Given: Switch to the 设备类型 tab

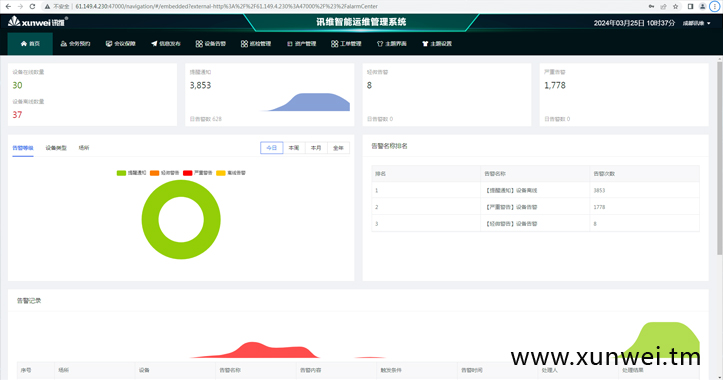Looking at the screenshot, I should [56, 148].
